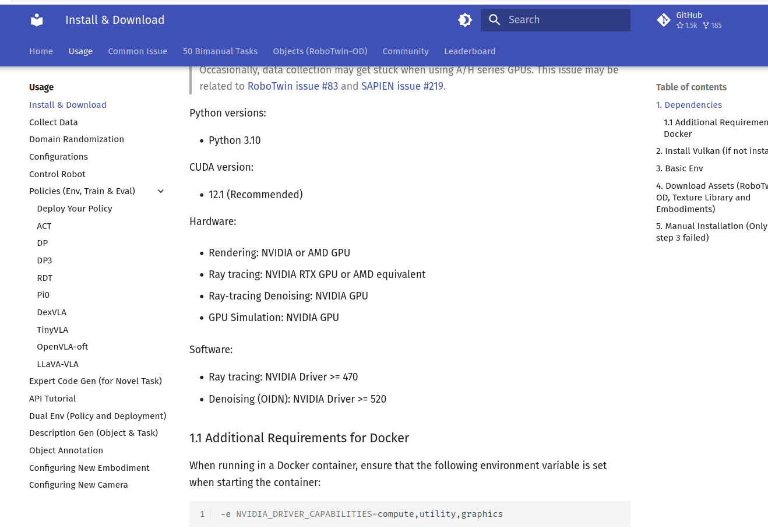Screen dimensions: 768x532
Task: Follow the RoboTwin issue #83 link
Action: click(293, 86)
